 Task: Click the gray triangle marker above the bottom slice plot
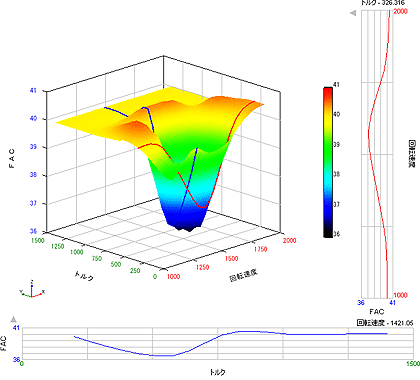click(x=13, y=319)
